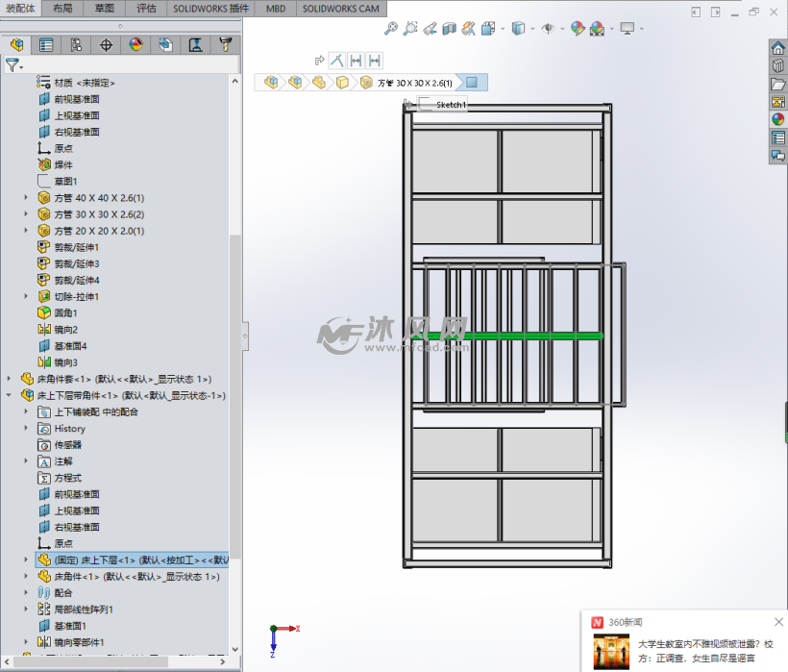Select 草图1 in the feature tree
Viewport: 788px width, 672px height.
click(x=57, y=181)
